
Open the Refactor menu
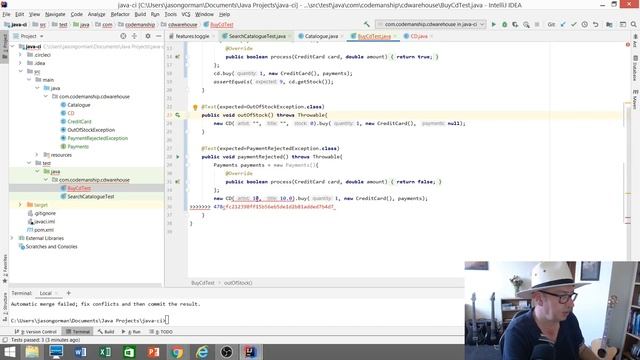click(x=120, y=14)
